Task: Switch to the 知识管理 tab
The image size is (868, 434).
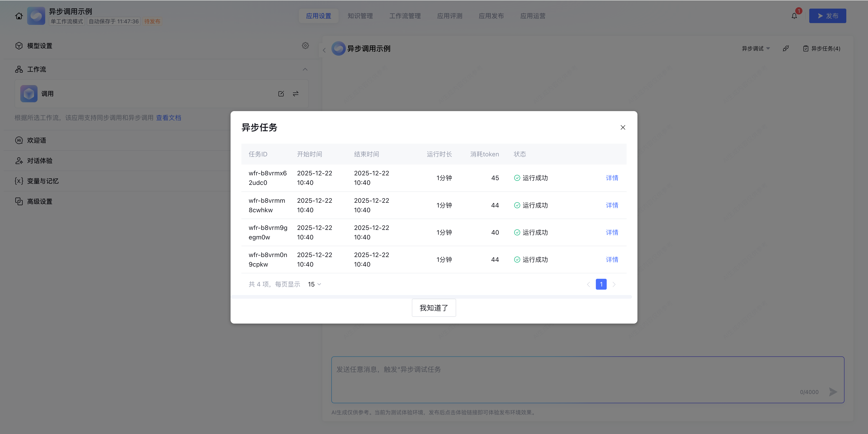Action: tap(360, 16)
